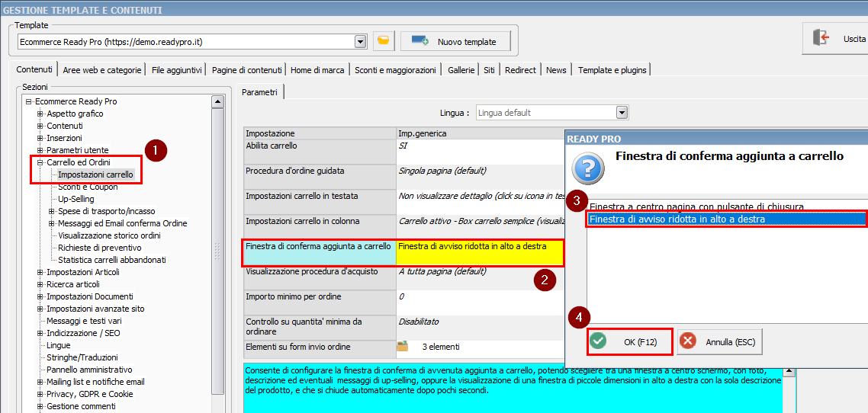Click the Uscita exit button
This screenshot has height=413, width=868.
pyautogui.click(x=834, y=38)
